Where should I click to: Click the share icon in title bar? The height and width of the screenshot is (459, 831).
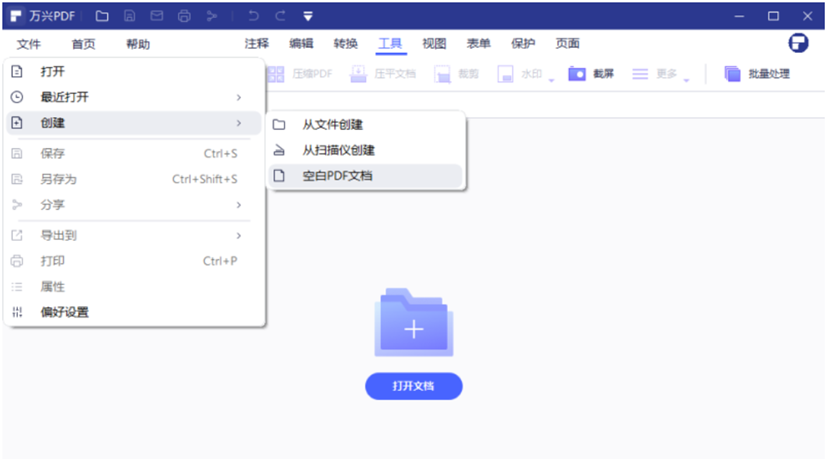click(x=212, y=16)
